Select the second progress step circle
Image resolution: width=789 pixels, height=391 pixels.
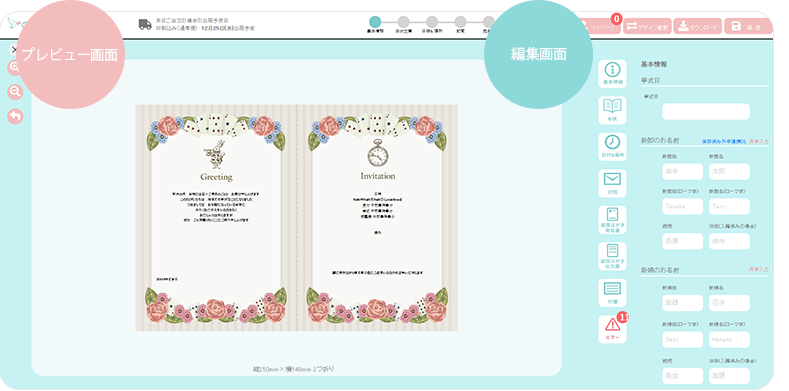[x=404, y=22]
